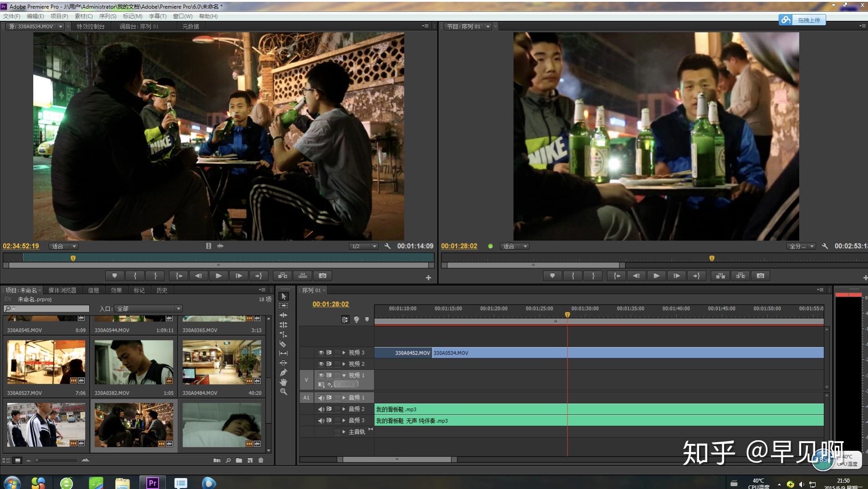Open source monitor 适合 zoom dropdown
868x489 pixels.
tap(64, 246)
